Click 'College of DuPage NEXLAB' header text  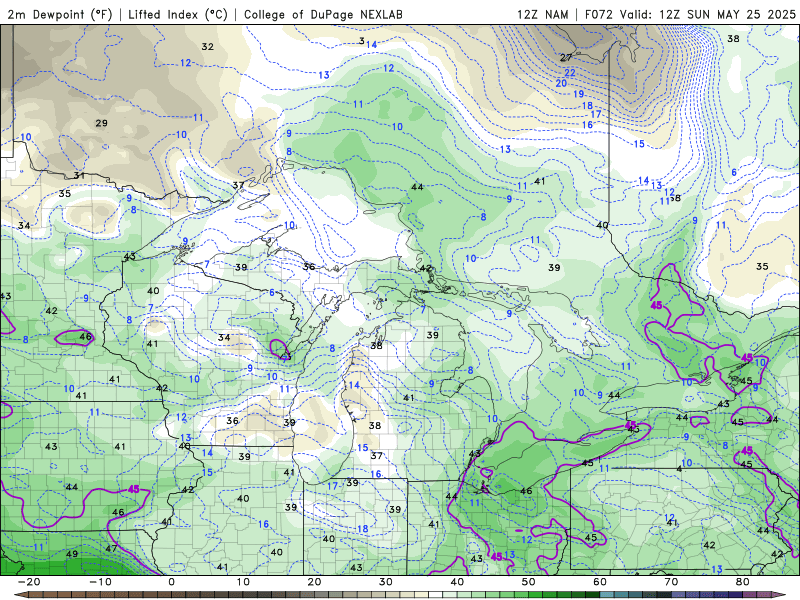323,14
